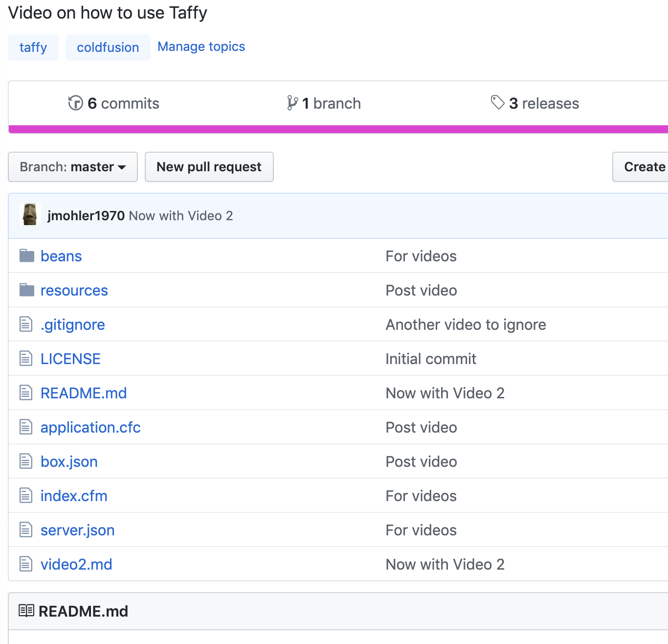Click the Create button
The height and width of the screenshot is (644, 668).
click(x=641, y=167)
